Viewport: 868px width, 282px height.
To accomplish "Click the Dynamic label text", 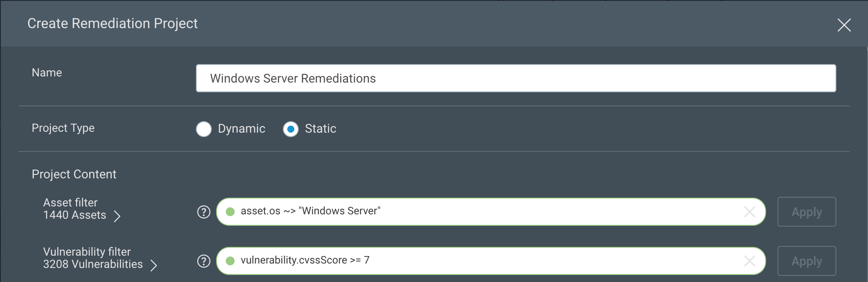I will (x=242, y=129).
